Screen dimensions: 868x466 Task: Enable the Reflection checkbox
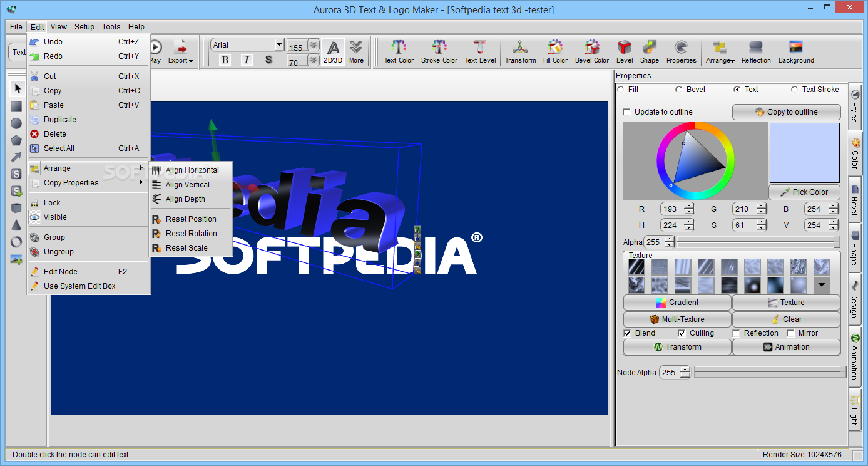[737, 333]
